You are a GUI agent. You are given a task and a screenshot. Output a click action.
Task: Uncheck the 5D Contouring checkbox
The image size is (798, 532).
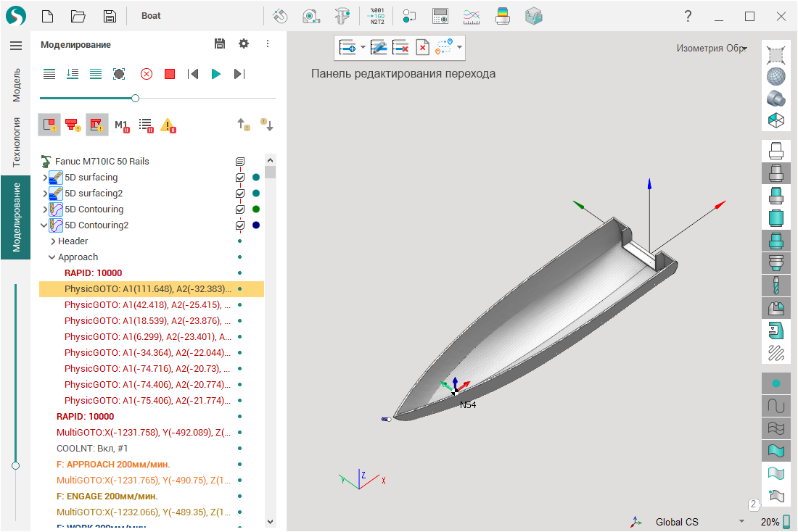coord(240,209)
